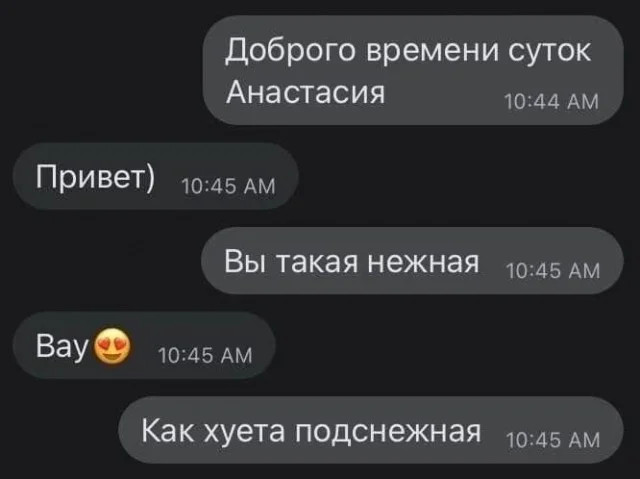Tap the word "подснежная" in last message

click(388, 432)
